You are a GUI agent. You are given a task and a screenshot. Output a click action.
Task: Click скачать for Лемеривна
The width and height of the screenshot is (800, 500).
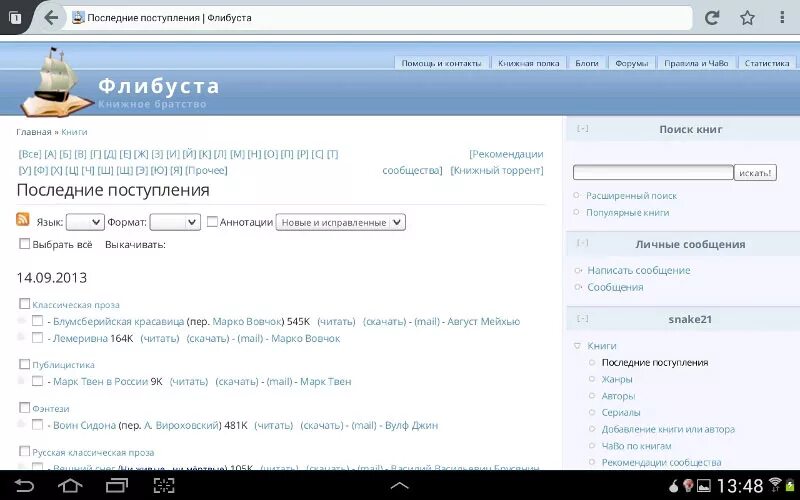(x=208, y=338)
